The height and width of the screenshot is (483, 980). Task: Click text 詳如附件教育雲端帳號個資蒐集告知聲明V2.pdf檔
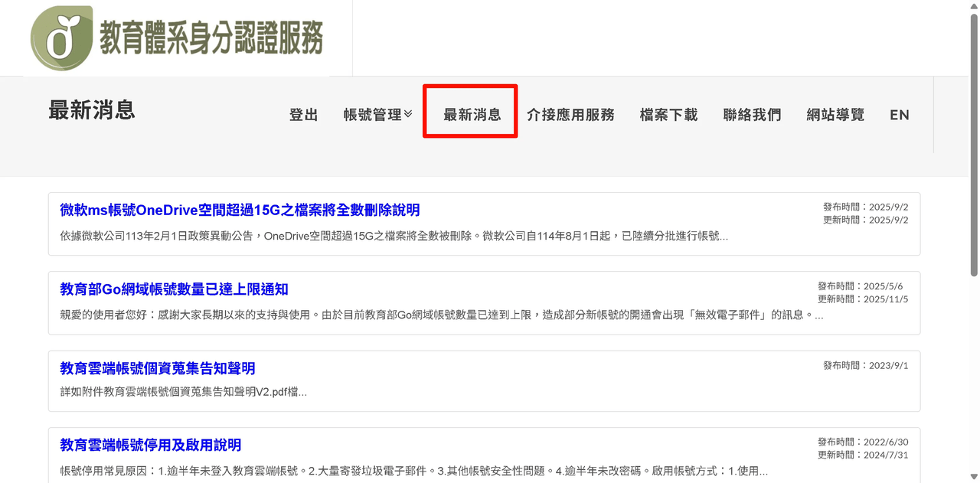pyautogui.click(x=184, y=392)
